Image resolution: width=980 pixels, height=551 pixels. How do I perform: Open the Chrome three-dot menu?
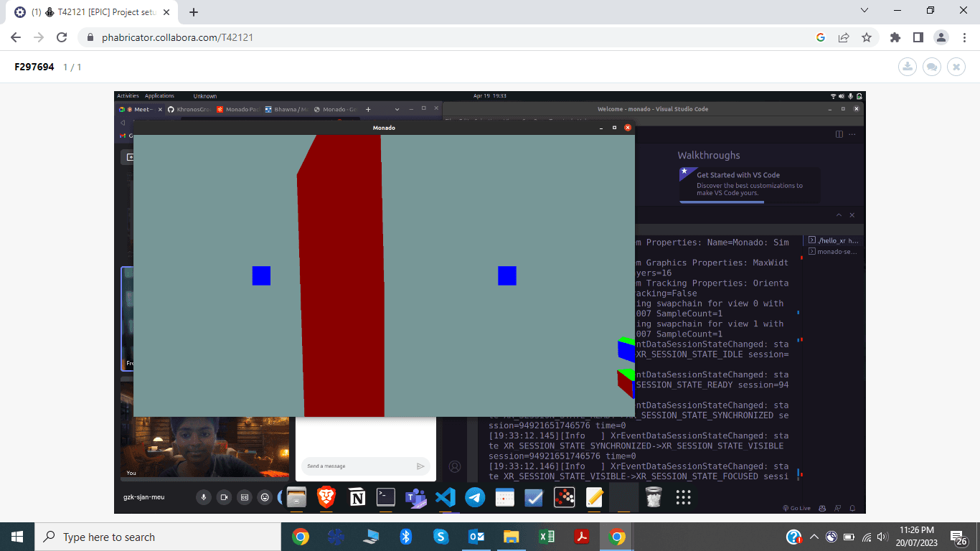point(963,37)
